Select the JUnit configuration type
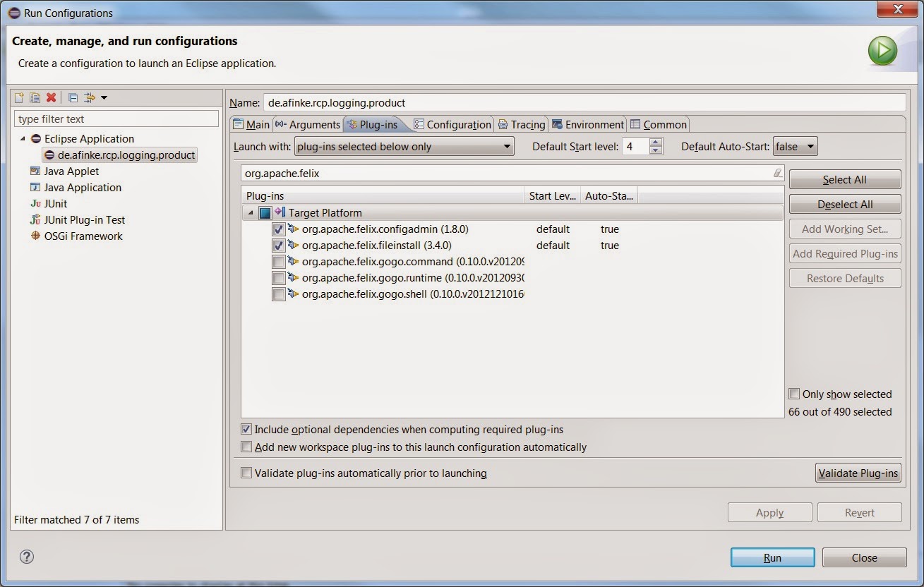Screen dimensions: 924x587 pyautogui.click(x=56, y=203)
